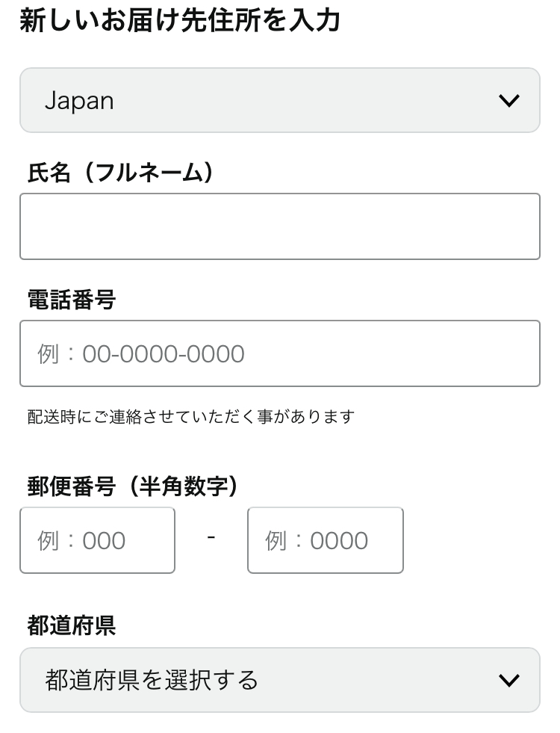This screenshot has width=560, height=733.
Task: Click the "Japan" text in country selector
Action: (79, 101)
